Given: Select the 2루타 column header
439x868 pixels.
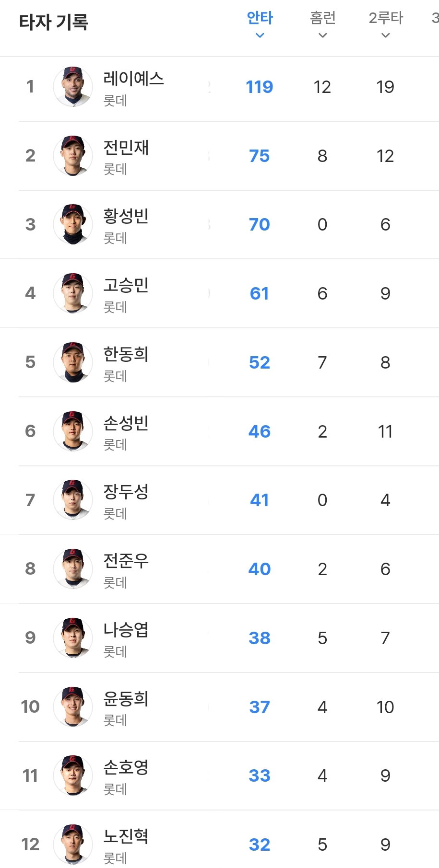Looking at the screenshot, I should coord(386,18).
